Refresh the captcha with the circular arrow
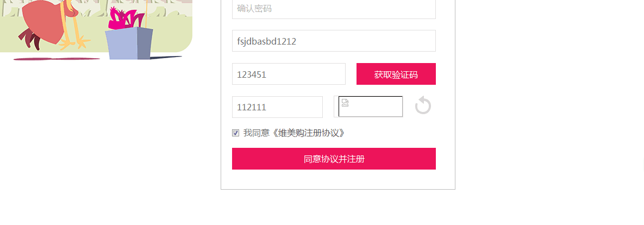This screenshot has height=225, width=644. [x=423, y=105]
